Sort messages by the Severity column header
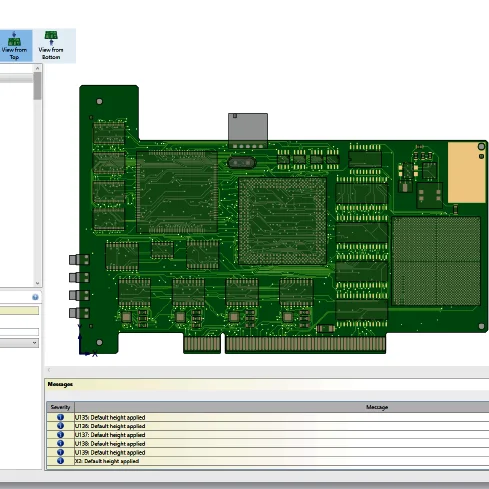 (60, 407)
